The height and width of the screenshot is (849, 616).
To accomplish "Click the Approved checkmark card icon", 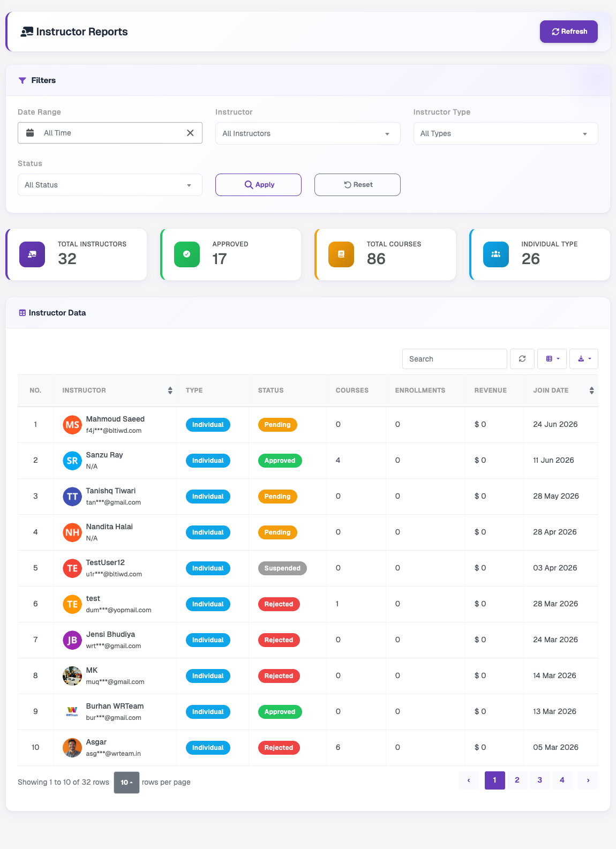I will pos(187,254).
